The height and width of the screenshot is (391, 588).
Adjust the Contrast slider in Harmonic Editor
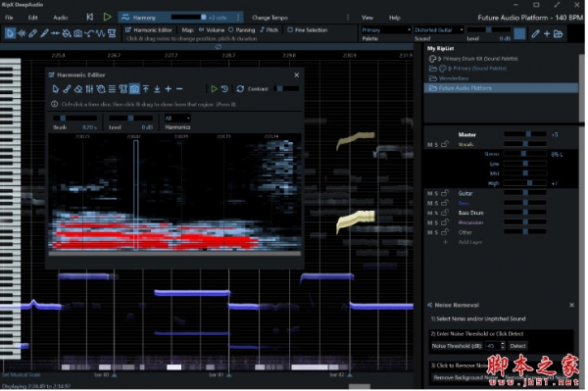pos(287,89)
